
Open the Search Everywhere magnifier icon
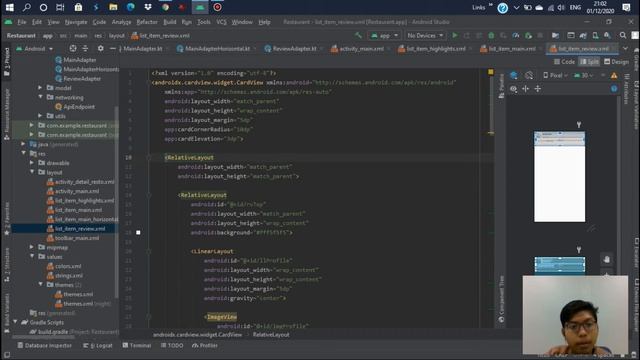point(623,36)
